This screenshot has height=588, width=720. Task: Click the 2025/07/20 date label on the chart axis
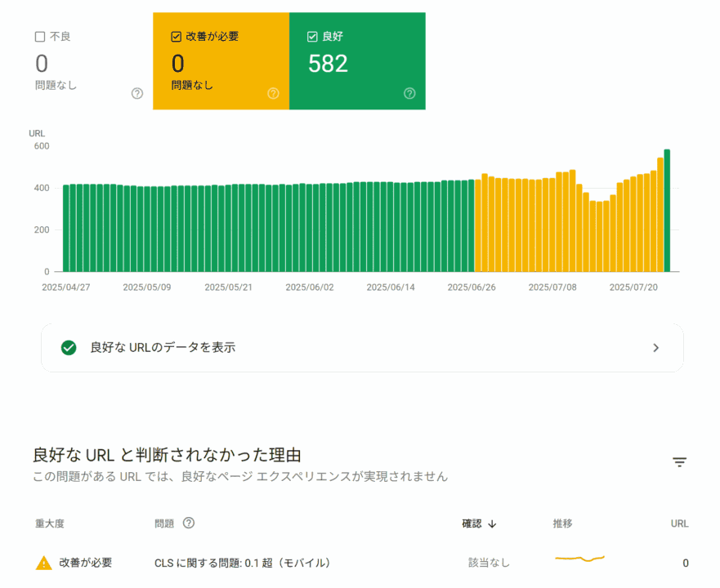633,287
